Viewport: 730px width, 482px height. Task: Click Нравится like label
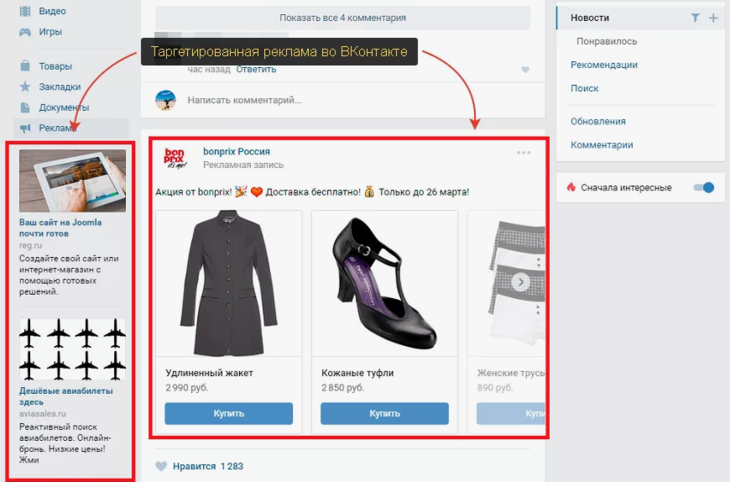point(194,466)
